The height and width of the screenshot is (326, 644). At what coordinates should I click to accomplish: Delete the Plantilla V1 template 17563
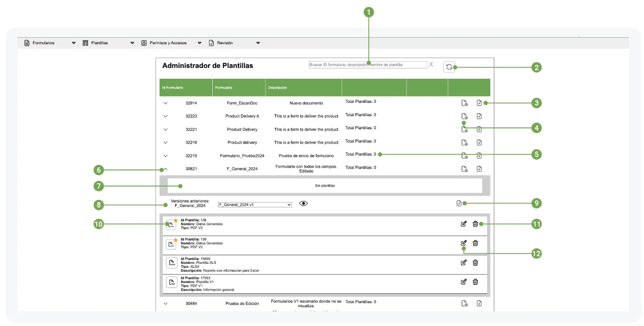click(x=476, y=282)
